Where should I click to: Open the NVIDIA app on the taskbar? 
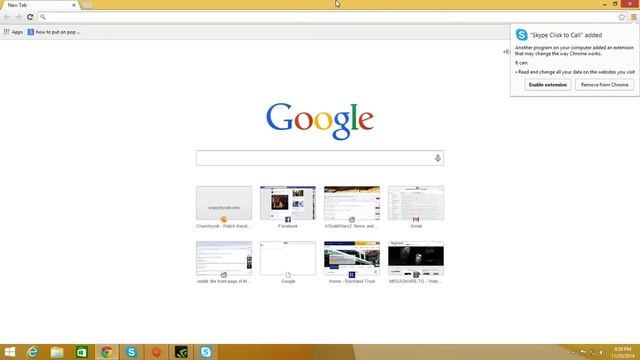click(x=181, y=352)
